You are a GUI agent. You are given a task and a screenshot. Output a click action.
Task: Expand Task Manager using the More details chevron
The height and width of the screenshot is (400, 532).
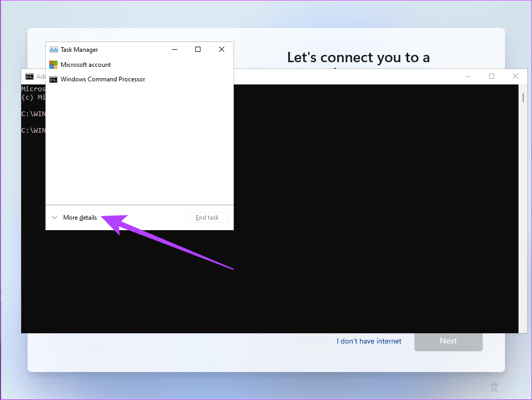pos(54,218)
